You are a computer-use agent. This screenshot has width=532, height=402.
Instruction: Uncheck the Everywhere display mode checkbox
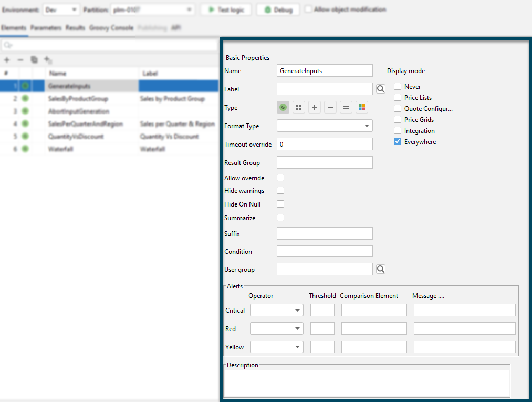(x=398, y=141)
